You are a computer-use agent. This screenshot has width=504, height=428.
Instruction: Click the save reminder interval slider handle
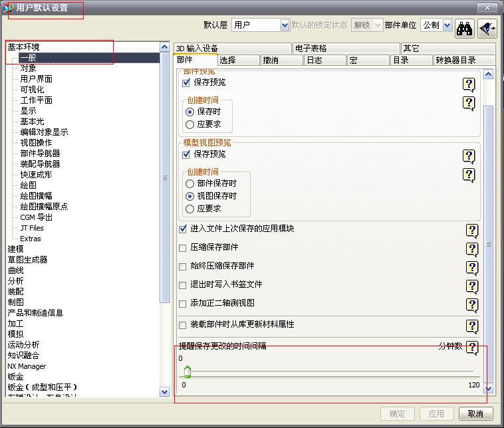coord(188,372)
